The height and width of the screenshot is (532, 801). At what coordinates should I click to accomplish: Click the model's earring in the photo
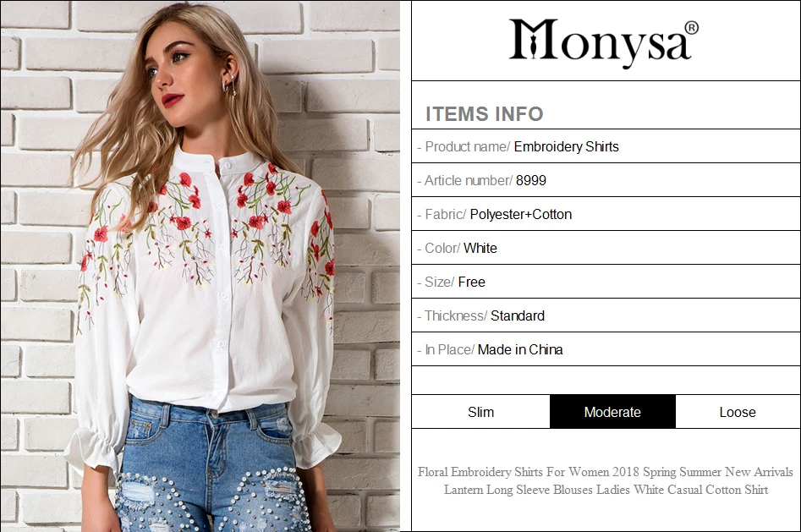pyautogui.click(x=229, y=85)
